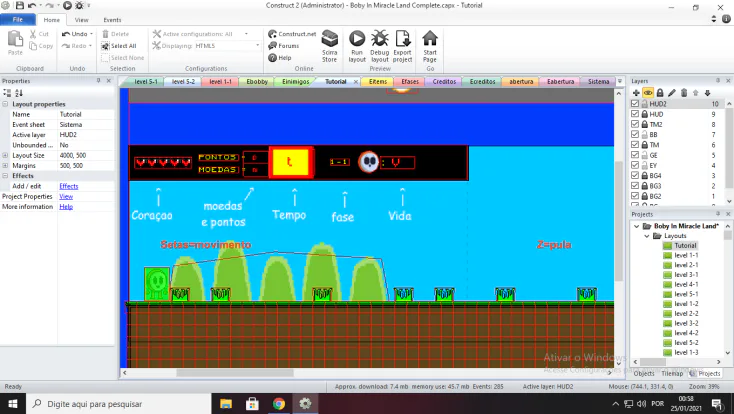Screen dimensions: 734x414
Task: Toggle visibility checkbox of BB layer
Action: [x=635, y=134]
